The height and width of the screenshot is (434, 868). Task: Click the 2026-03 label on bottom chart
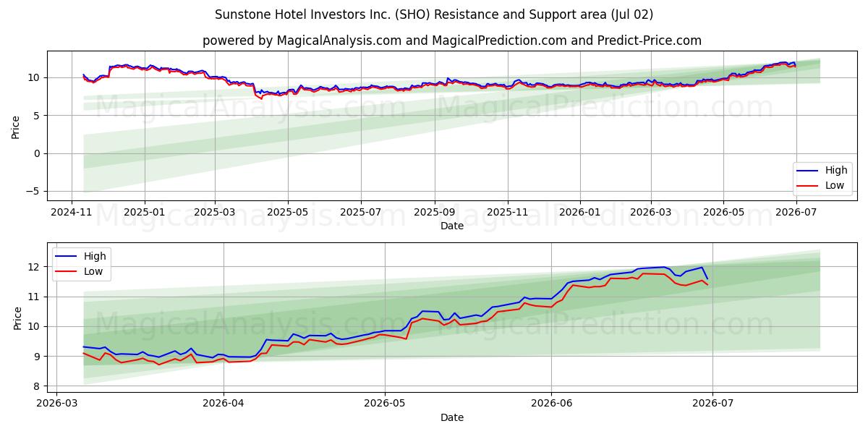(57, 404)
